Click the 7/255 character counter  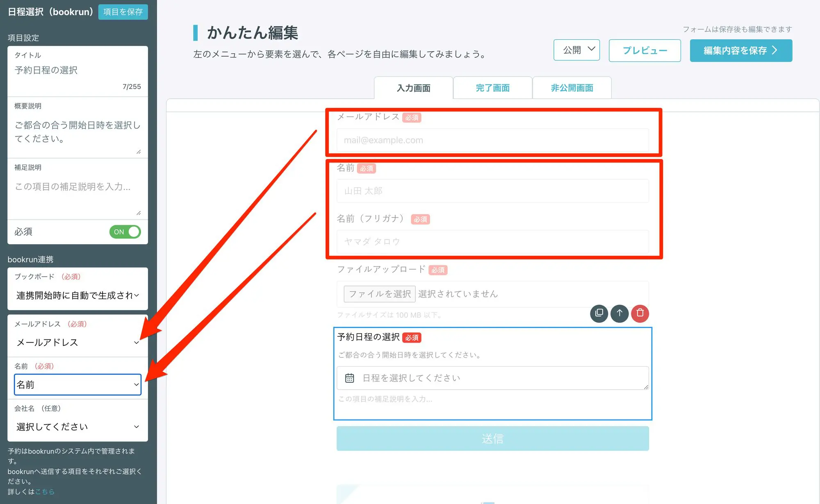(x=132, y=86)
